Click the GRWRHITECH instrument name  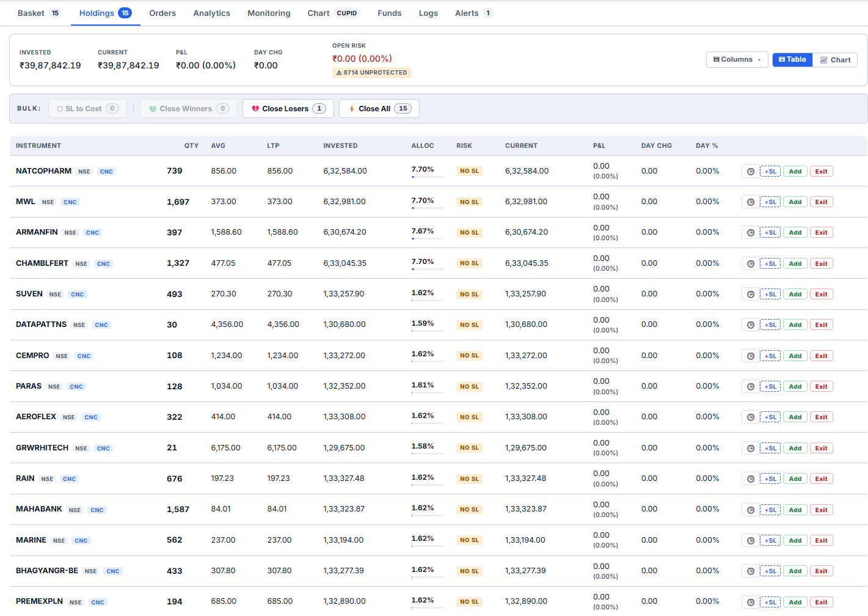coord(42,448)
